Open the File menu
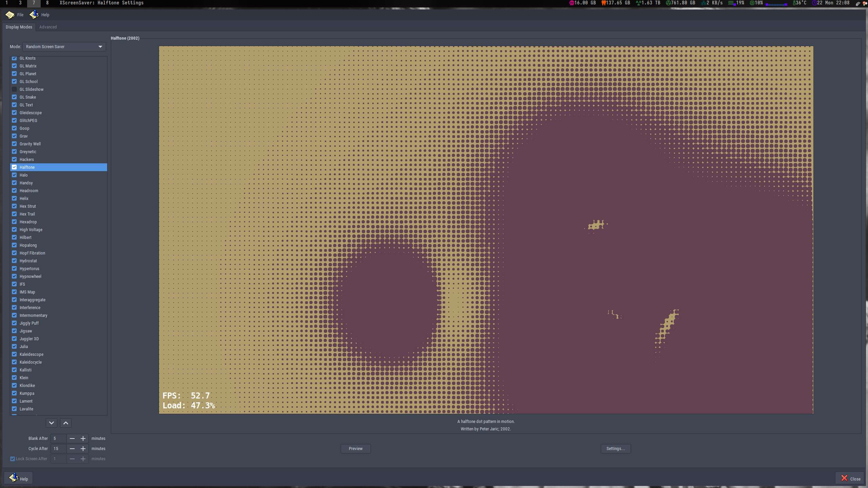This screenshot has height=488, width=868. point(20,15)
